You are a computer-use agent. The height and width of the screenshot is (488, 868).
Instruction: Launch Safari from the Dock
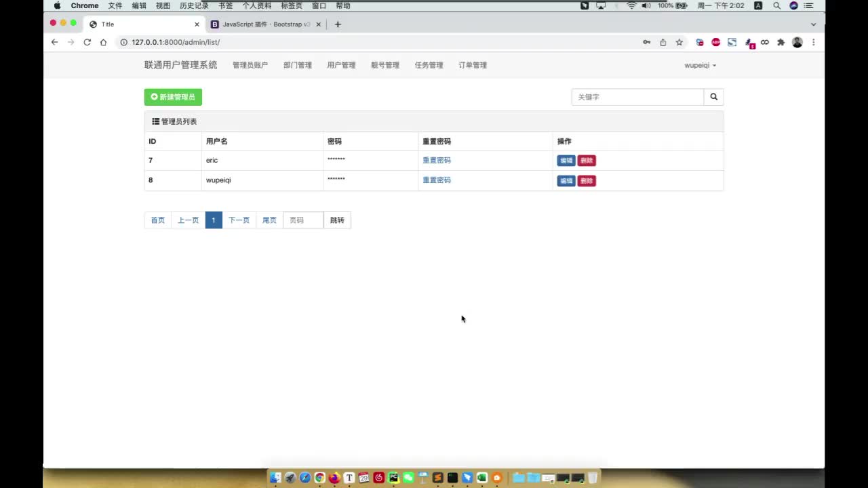click(x=305, y=478)
